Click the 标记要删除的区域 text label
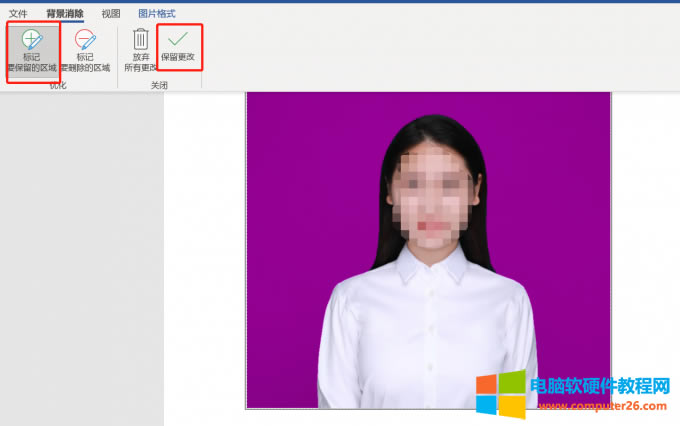The image size is (680, 426). coord(85,63)
